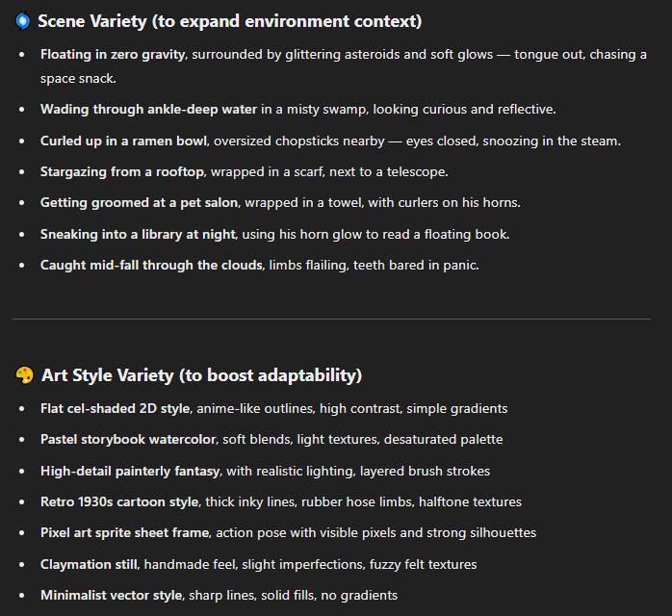The height and width of the screenshot is (616, 672).
Task: Click 'Getting groomed at a pet salon' text
Action: tap(139, 203)
